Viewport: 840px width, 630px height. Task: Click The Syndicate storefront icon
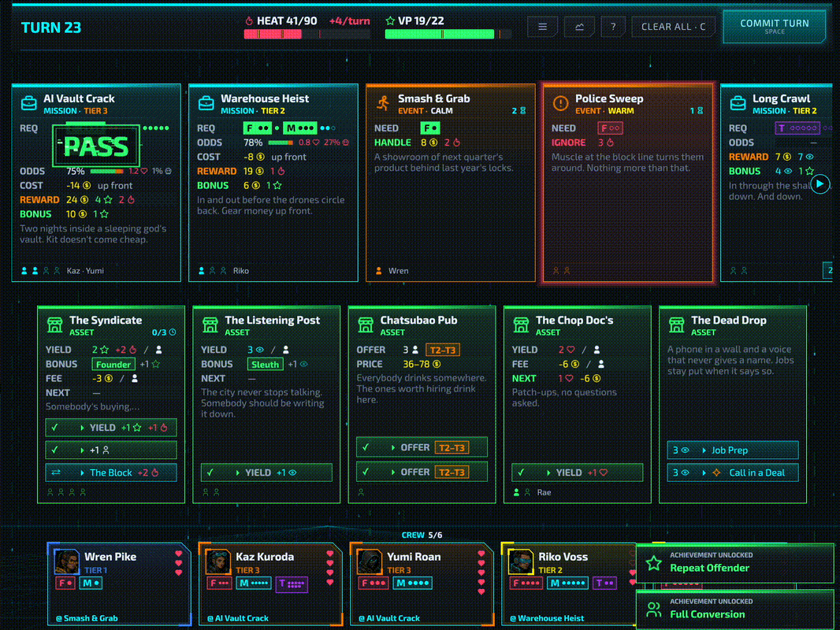pos(54,325)
